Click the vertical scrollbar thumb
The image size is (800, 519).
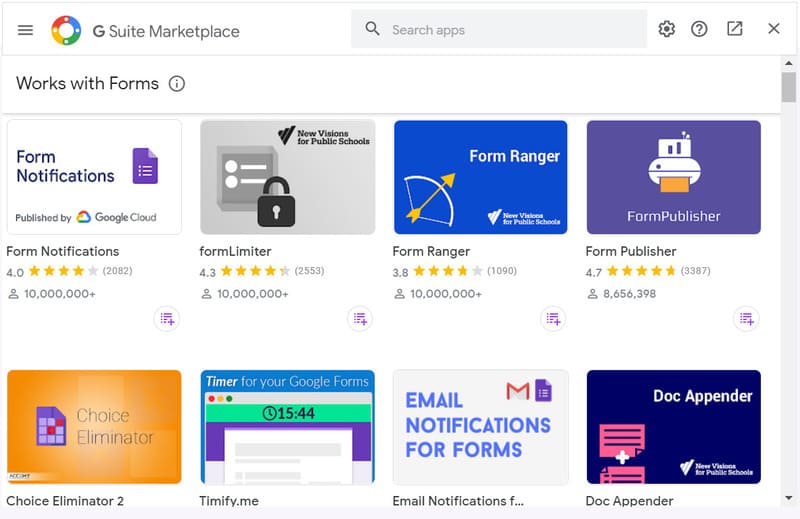789,87
